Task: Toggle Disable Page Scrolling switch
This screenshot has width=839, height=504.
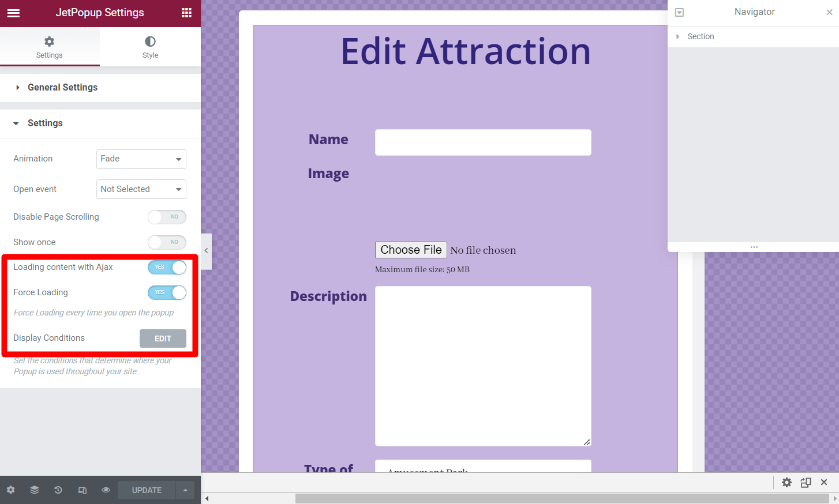Action: 167,217
